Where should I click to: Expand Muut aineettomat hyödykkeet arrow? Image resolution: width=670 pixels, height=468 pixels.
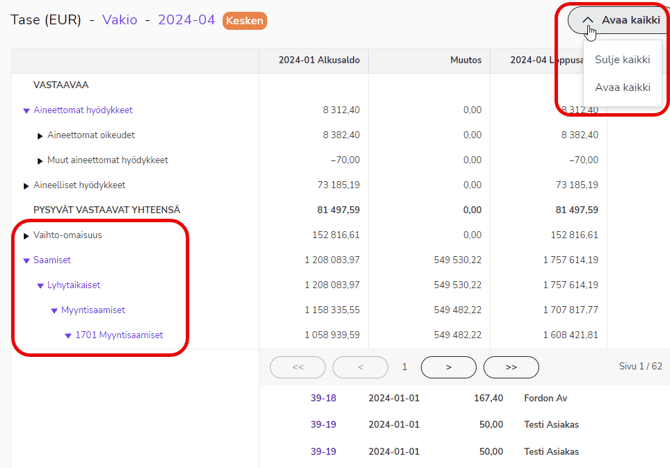pos(40,160)
